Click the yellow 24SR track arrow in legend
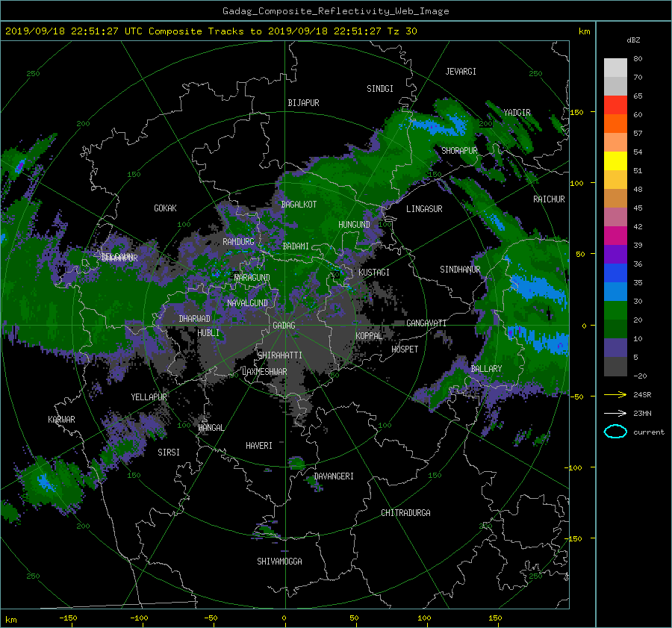672x628 pixels. pyautogui.click(x=615, y=394)
